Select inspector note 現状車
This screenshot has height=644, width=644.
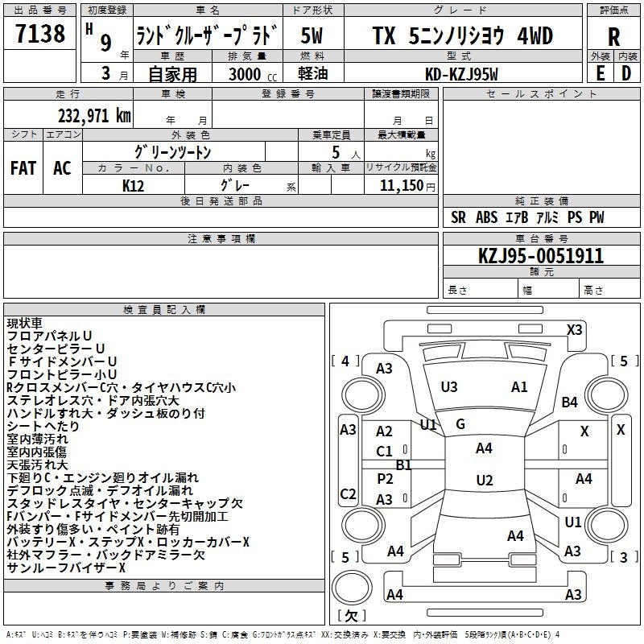(x=24, y=324)
